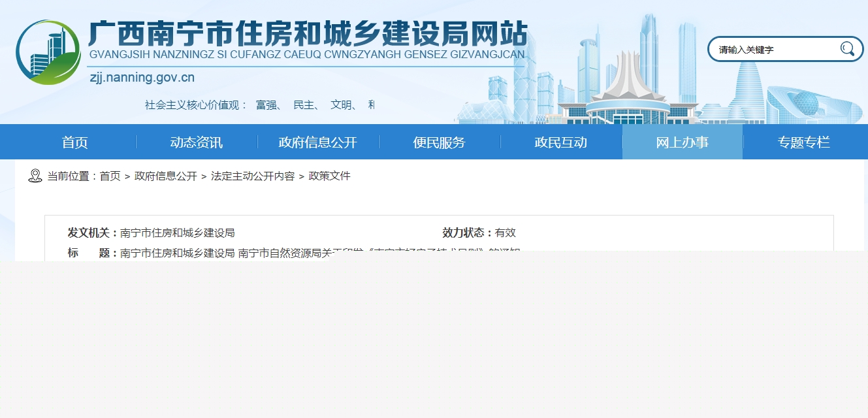Click the 广西南宁市住房和城乡建设局网站 title
Image resolution: width=868 pixels, height=418 pixels.
pos(308,33)
